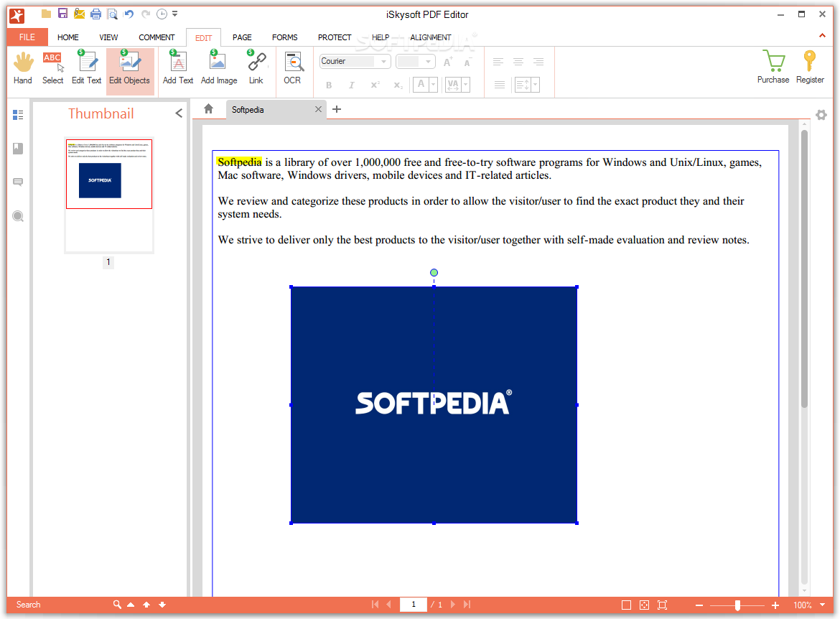Click the rotation handle above the image
The height and width of the screenshot is (619, 840).
point(434,273)
